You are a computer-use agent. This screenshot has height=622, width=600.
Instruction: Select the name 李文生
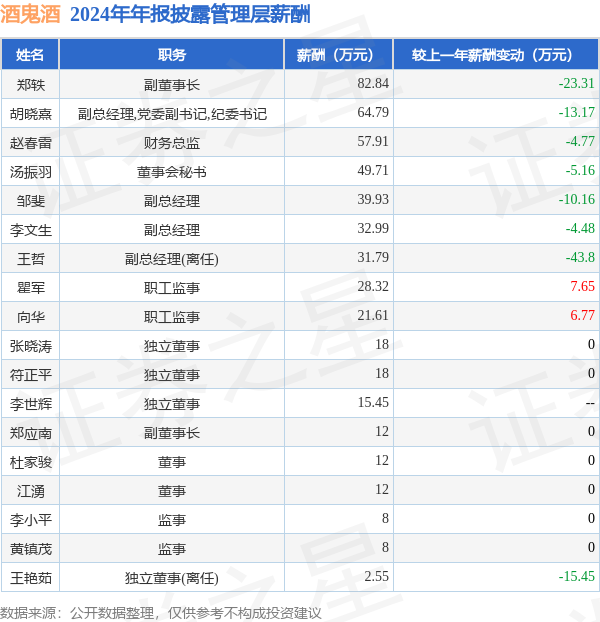click(x=31, y=230)
